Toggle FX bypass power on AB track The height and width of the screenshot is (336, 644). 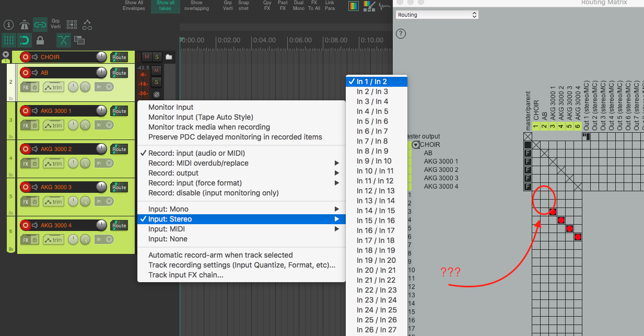coord(35,87)
